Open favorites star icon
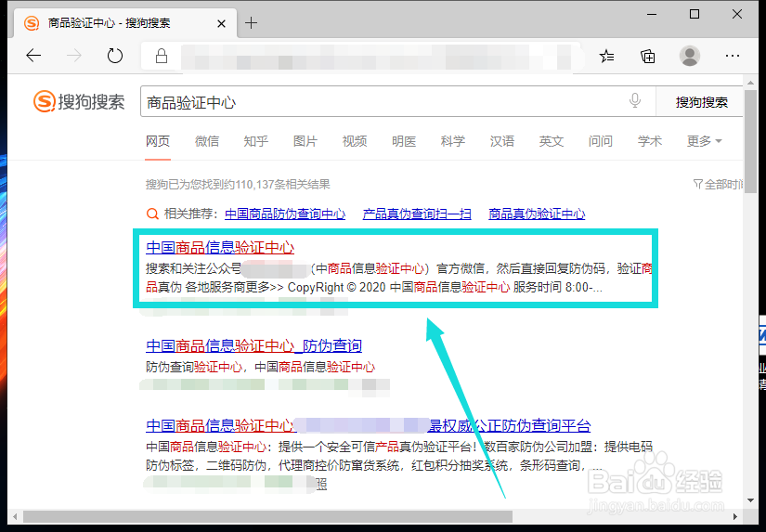Viewport: 766px width, 532px height. (606, 57)
